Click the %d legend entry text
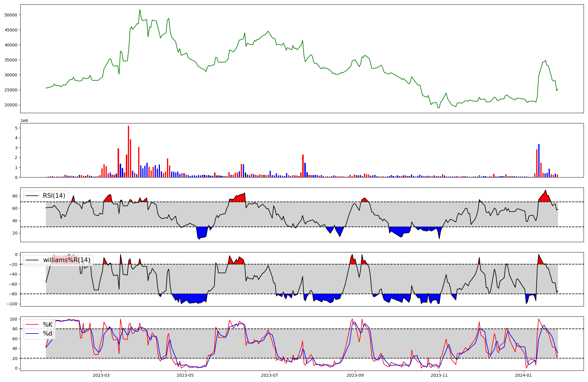Viewport: 588px width, 382px height. [x=48, y=334]
